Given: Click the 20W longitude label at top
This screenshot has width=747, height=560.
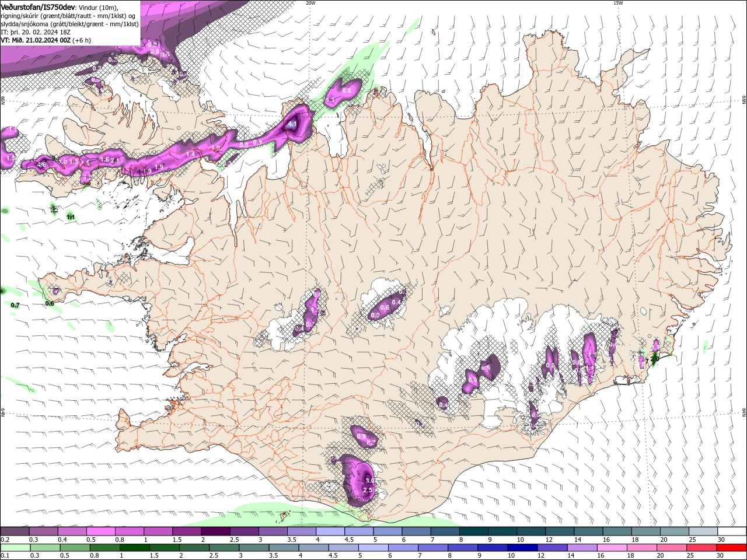Looking at the screenshot, I should pos(310,3).
